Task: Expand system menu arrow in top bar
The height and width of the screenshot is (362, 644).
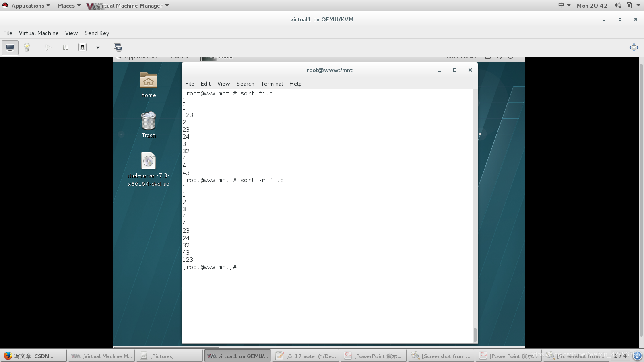Action: point(638,6)
